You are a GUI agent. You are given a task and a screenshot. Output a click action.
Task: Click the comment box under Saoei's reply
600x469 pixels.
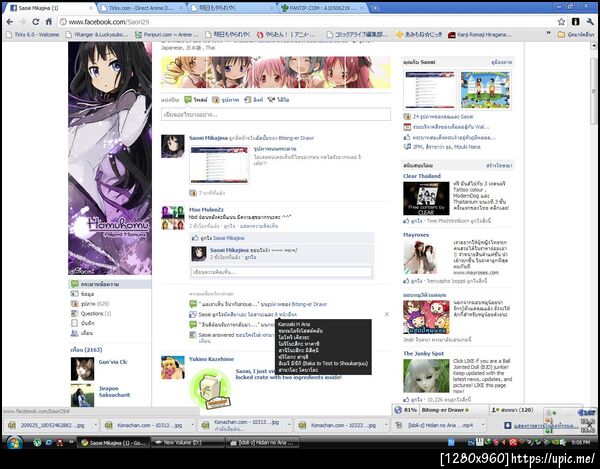282,272
